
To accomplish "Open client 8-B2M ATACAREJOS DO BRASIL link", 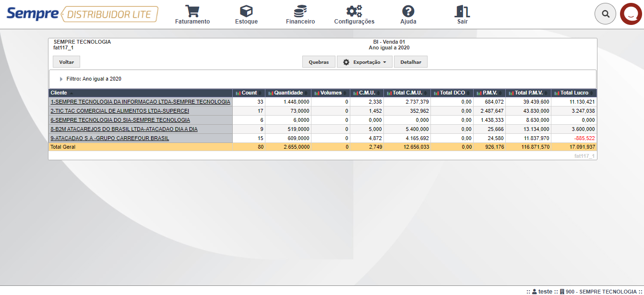I will coord(124,129).
